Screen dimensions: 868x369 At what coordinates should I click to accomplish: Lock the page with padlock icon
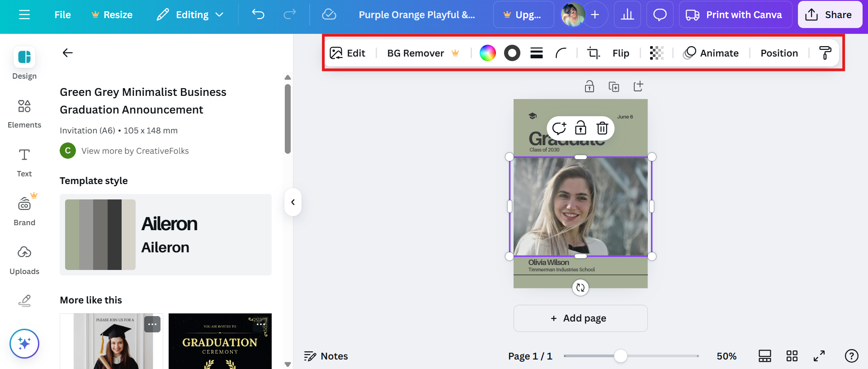click(x=590, y=86)
